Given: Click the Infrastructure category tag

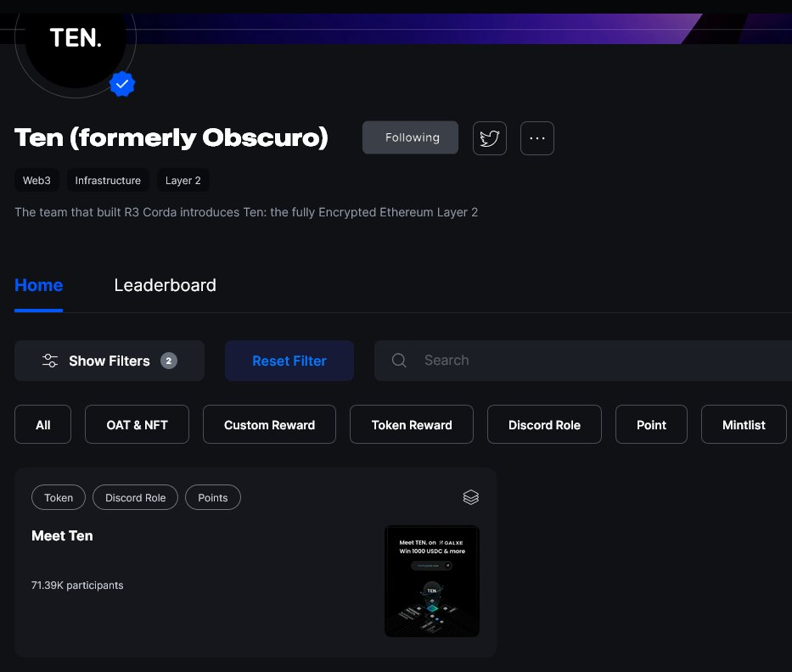Looking at the screenshot, I should pos(108,180).
